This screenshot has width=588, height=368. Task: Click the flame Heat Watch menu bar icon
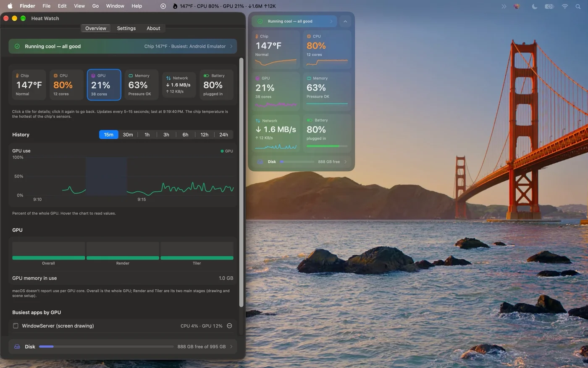[x=175, y=6]
